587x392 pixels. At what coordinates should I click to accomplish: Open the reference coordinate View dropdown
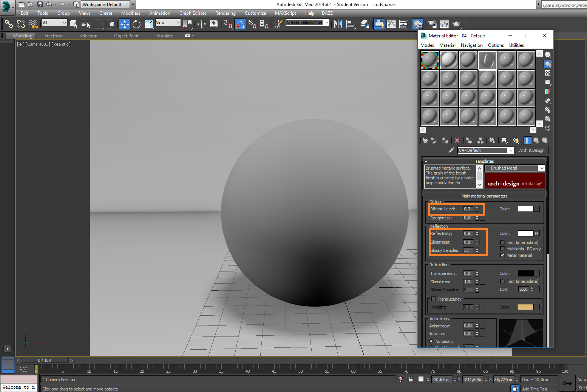tap(168, 23)
